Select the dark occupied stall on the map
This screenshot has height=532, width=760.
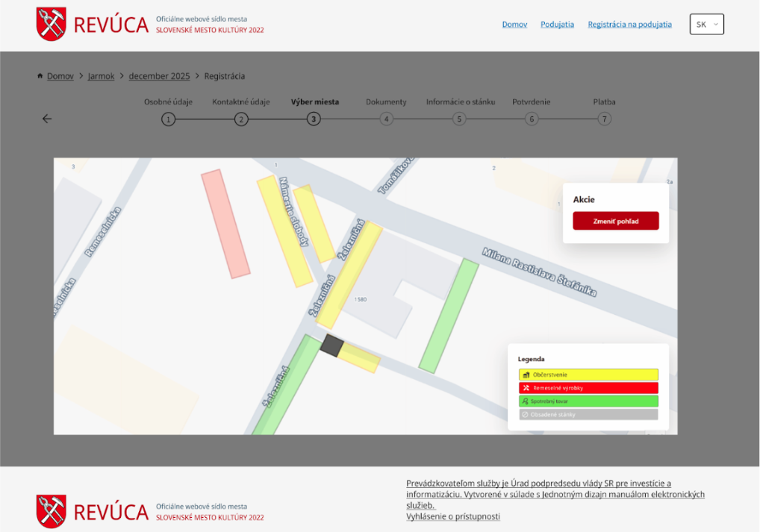click(331, 345)
